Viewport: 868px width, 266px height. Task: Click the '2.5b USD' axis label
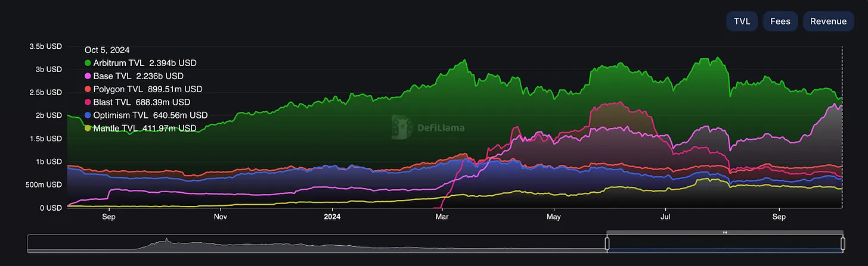pyautogui.click(x=45, y=92)
